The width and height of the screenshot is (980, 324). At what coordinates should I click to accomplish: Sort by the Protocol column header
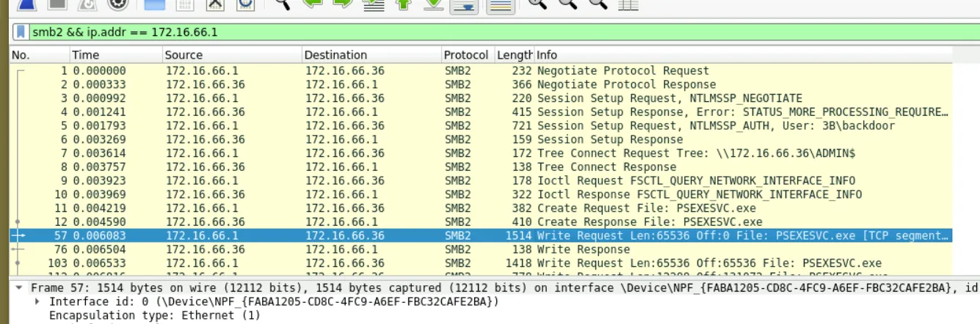tap(468, 55)
